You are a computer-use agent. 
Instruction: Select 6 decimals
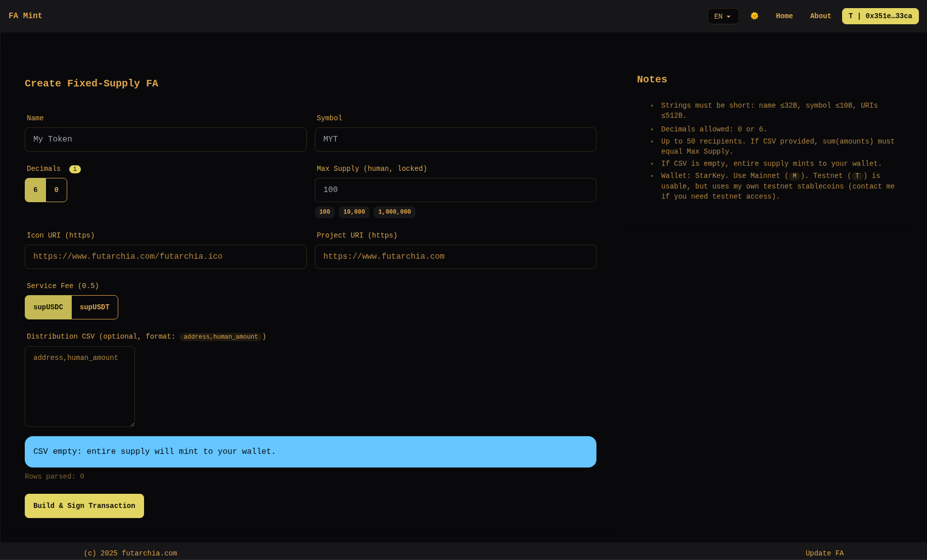click(x=35, y=190)
